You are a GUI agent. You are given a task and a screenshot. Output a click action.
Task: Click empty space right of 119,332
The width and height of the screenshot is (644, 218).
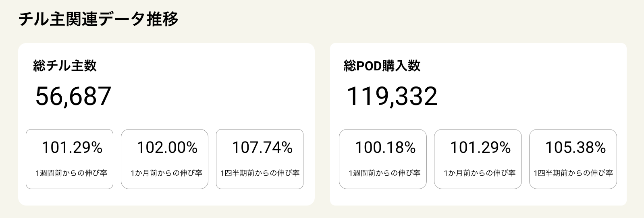pyautogui.click(x=532, y=97)
